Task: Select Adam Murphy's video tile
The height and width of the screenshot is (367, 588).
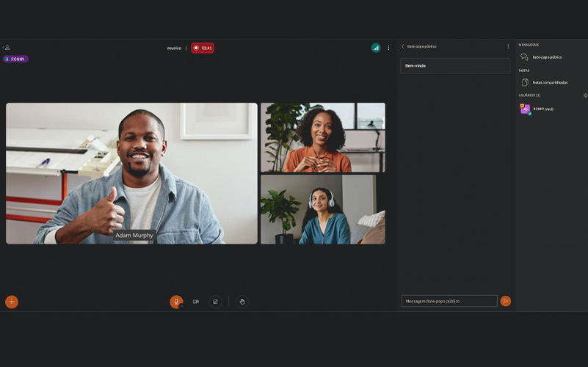Action: tap(131, 172)
